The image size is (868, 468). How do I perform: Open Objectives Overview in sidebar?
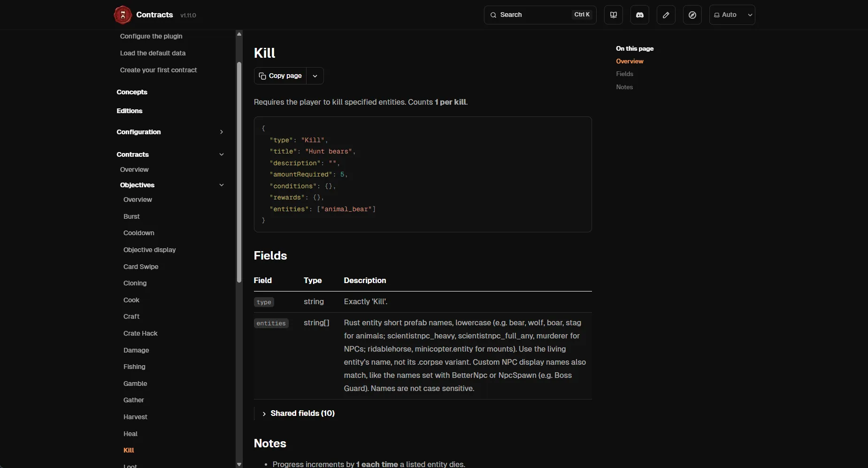pyautogui.click(x=138, y=199)
